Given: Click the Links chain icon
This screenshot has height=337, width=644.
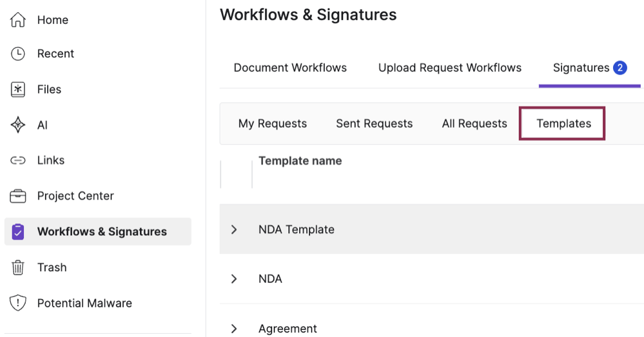Looking at the screenshot, I should coord(18,160).
